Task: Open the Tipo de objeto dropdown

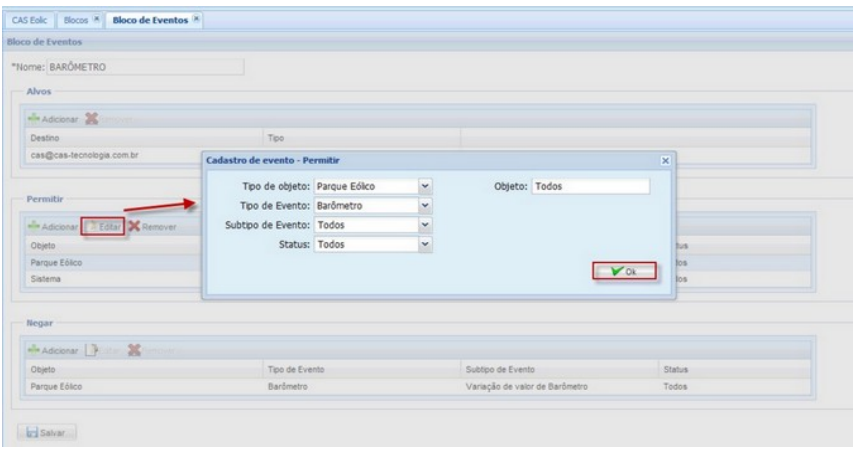Action: pos(424,186)
